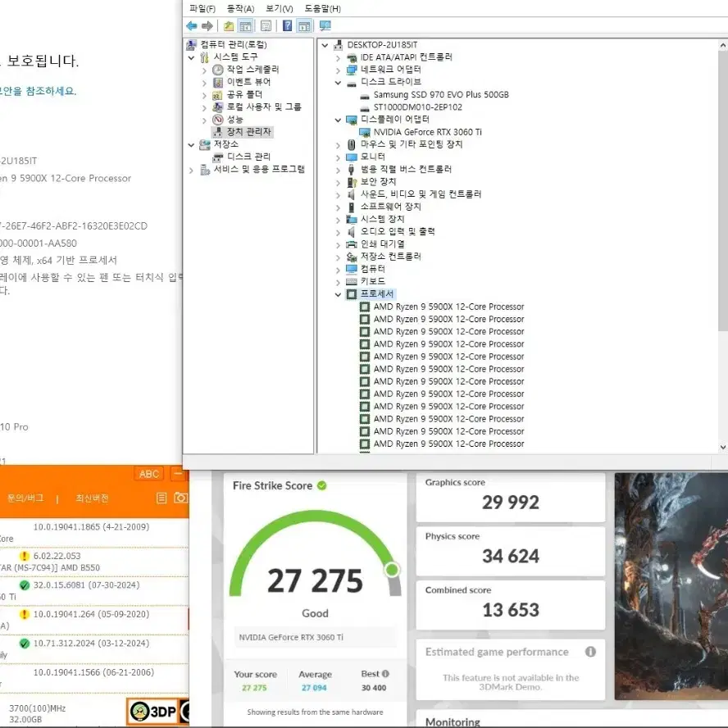
Task: Open the 최신버전 link in 3DP Chip
Action: pyautogui.click(x=92, y=498)
